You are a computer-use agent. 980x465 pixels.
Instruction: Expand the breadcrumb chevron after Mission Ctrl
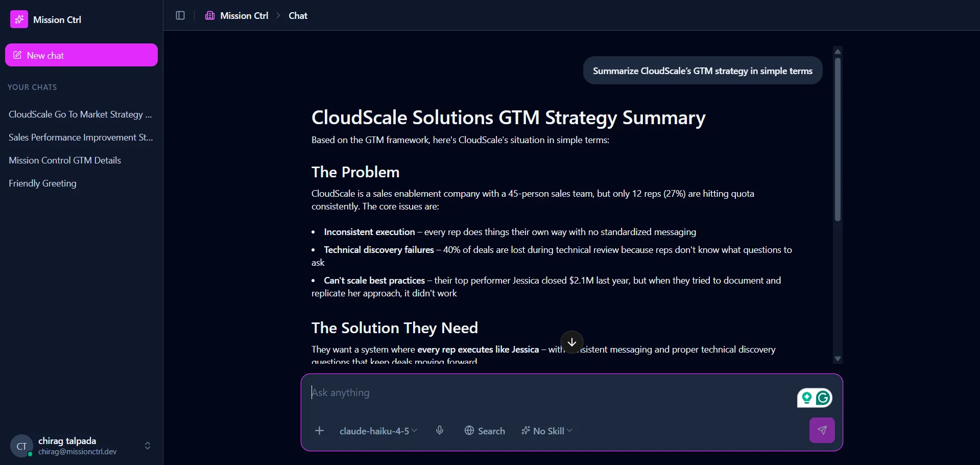coord(279,15)
